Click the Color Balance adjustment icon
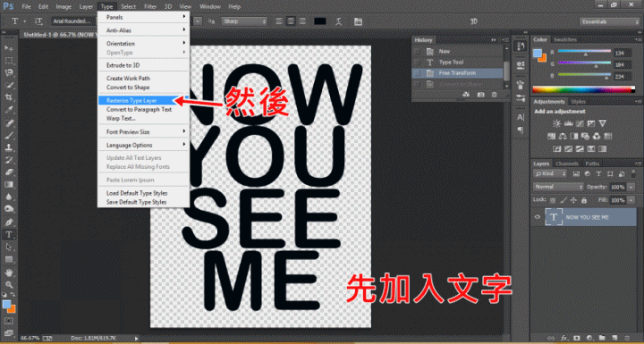 coord(563,136)
